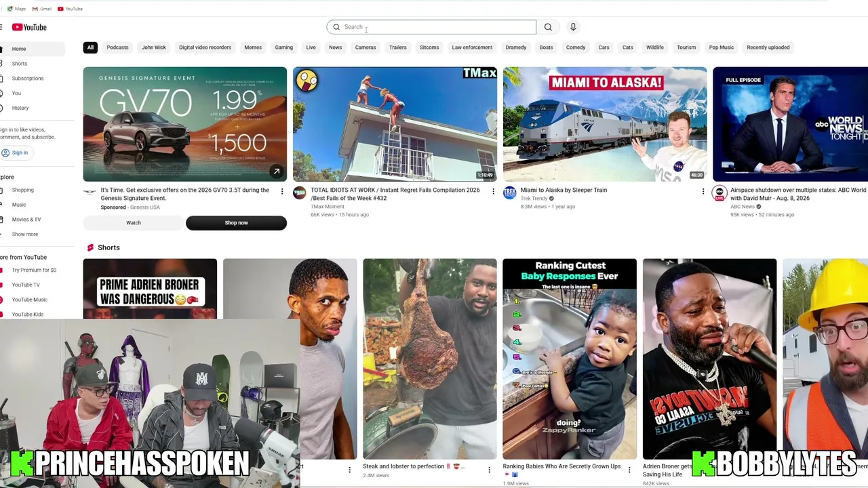868x488 pixels.
Task: Select the Gaming chip
Action: tap(284, 47)
